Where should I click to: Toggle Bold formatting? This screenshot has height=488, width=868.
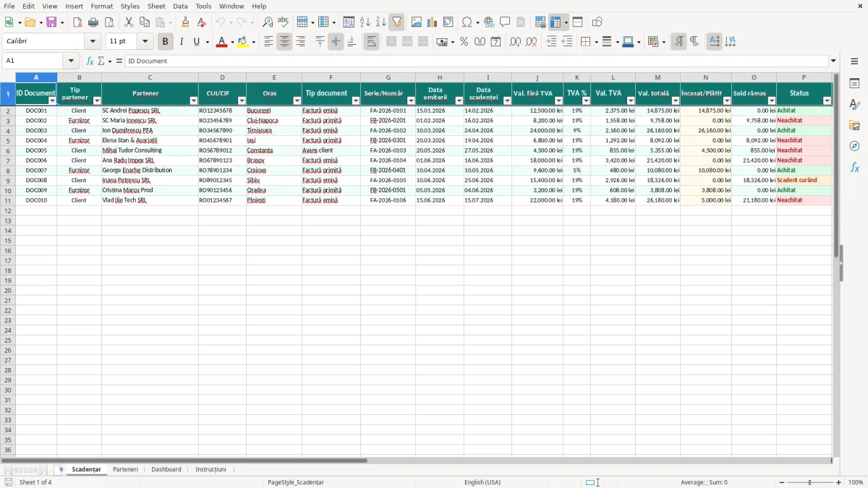[x=165, y=42]
